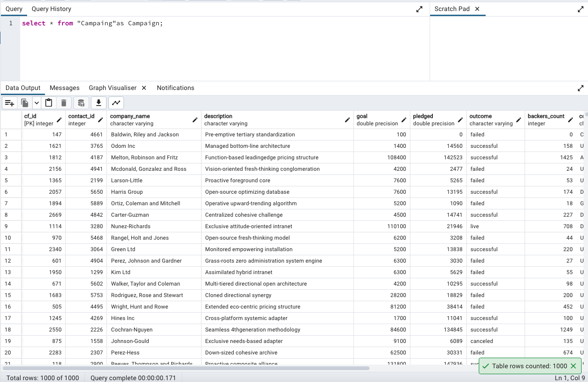
Task: Select row number 3 header
Action: pyautogui.click(x=11, y=157)
